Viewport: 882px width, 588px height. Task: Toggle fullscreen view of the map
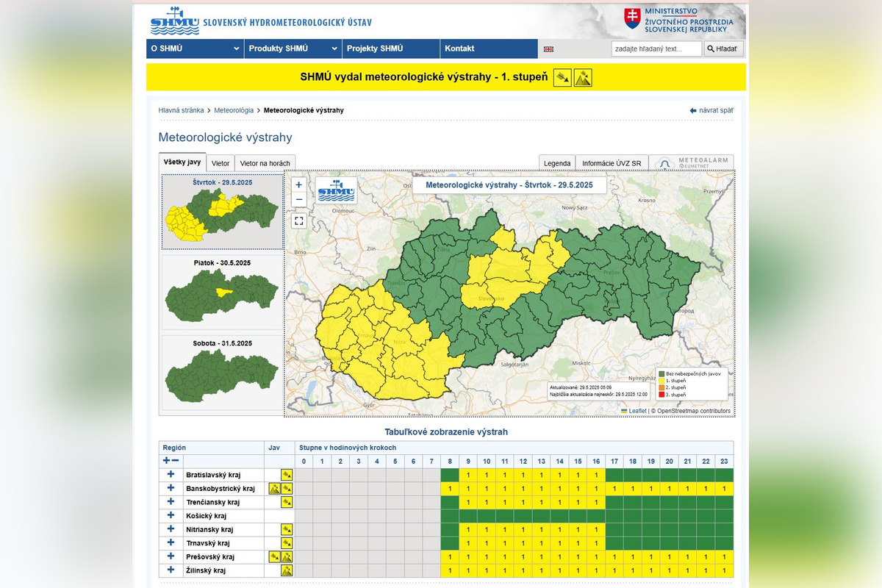click(x=299, y=220)
